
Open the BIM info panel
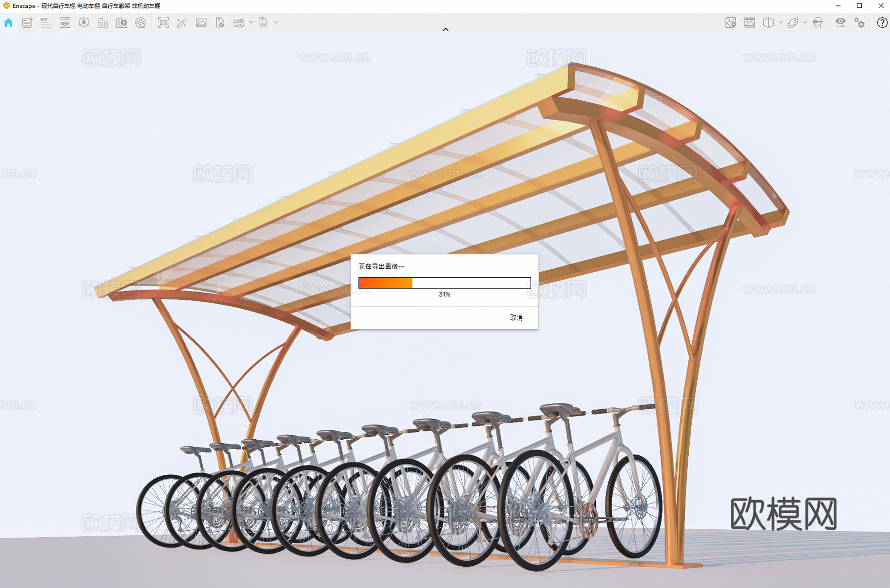45,23
